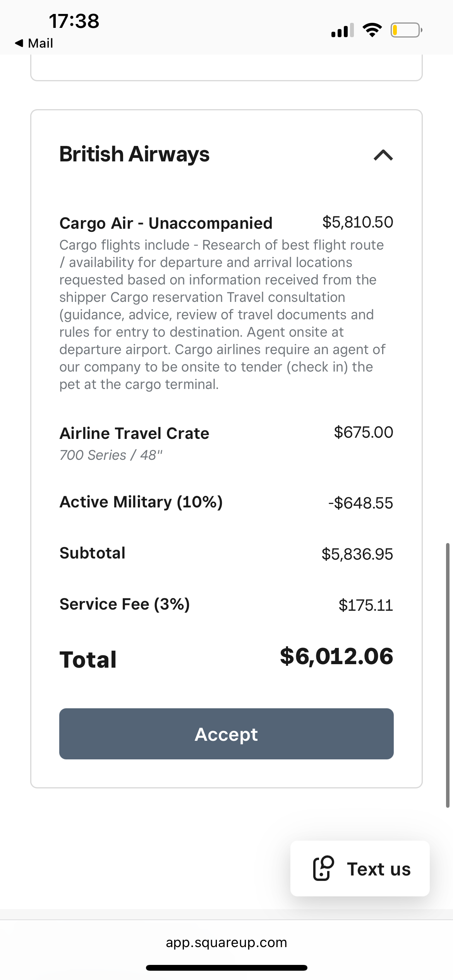This screenshot has height=980, width=453.
Task: Tap the Airline Travel Crate item
Action: 134,433
